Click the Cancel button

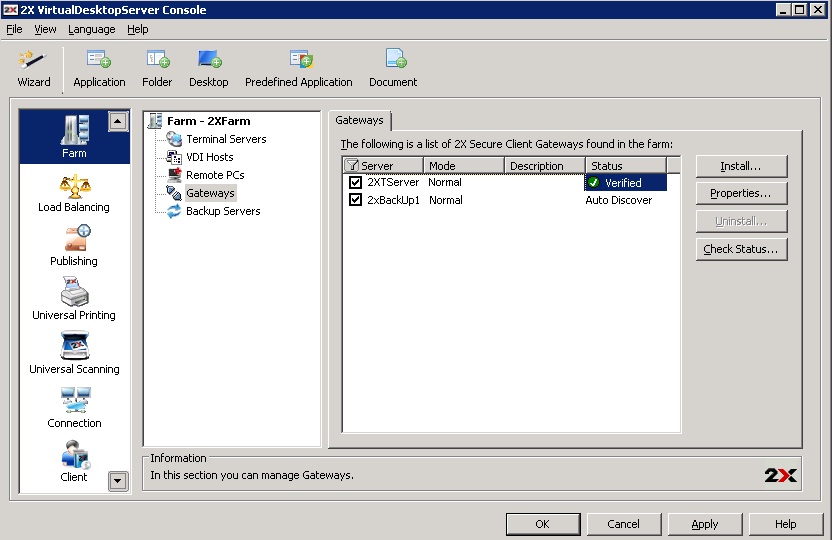click(623, 524)
